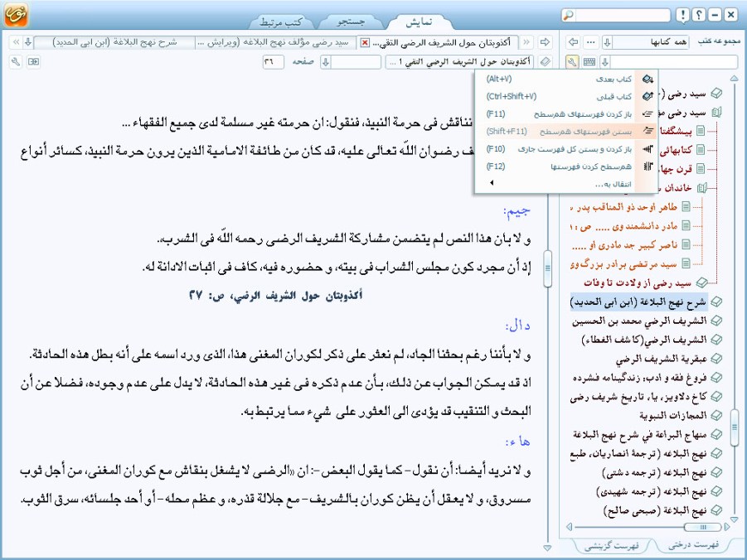747x560 pixels.
Task: Choose بستن فهرستهای همسطح (Shift+F11)
Action: point(567,132)
